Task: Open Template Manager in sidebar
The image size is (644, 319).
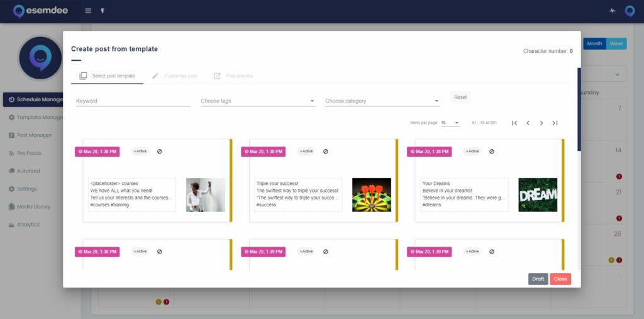Action: (35, 118)
